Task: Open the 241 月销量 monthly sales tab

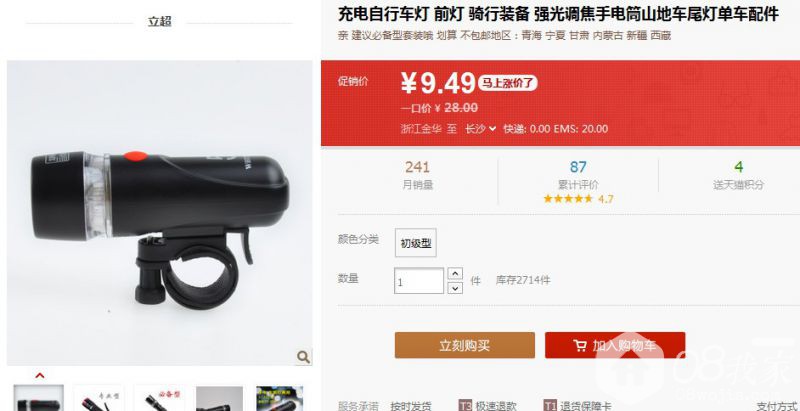Action: pos(417,175)
